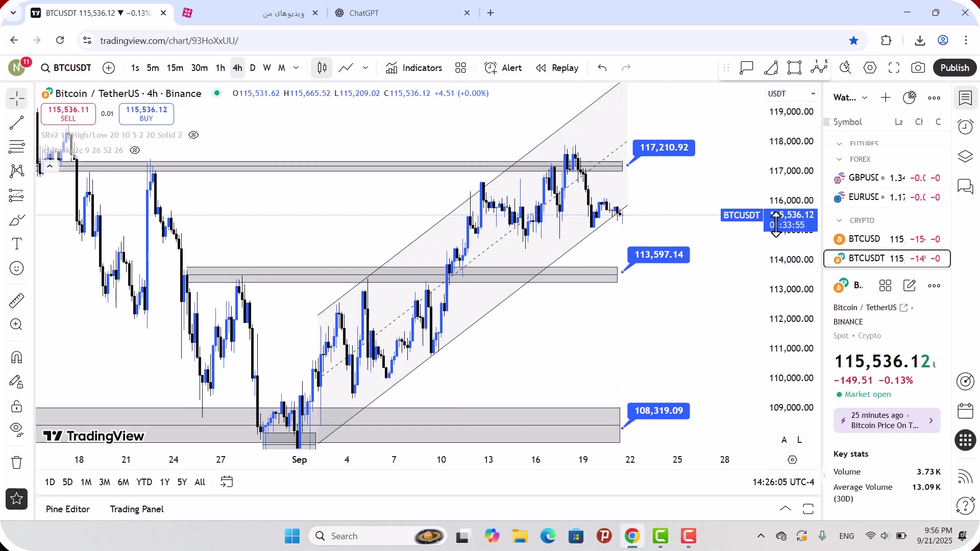This screenshot has width=980, height=551.
Task: Select the crosshair cursor tool
Action: [x=16, y=98]
